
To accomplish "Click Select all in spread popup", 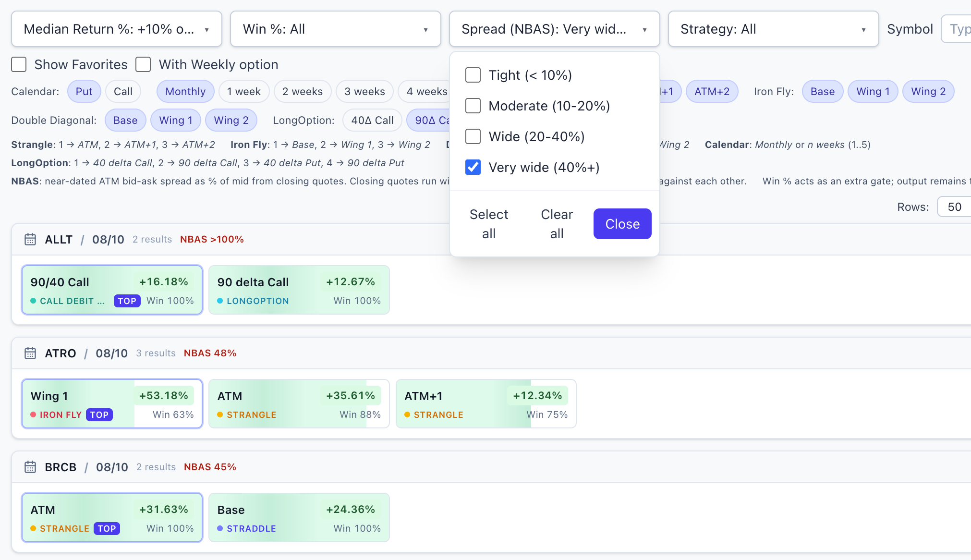I will [x=489, y=224].
